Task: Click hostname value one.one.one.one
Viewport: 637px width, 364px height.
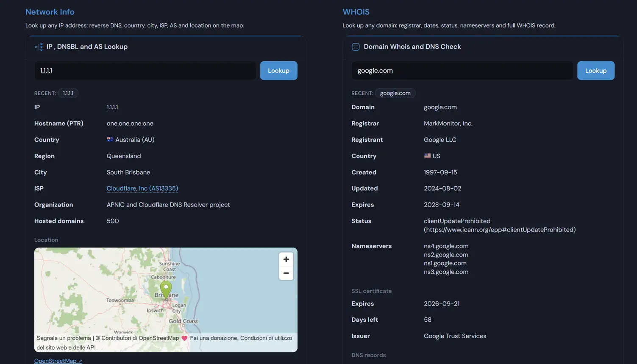Action: (x=130, y=124)
